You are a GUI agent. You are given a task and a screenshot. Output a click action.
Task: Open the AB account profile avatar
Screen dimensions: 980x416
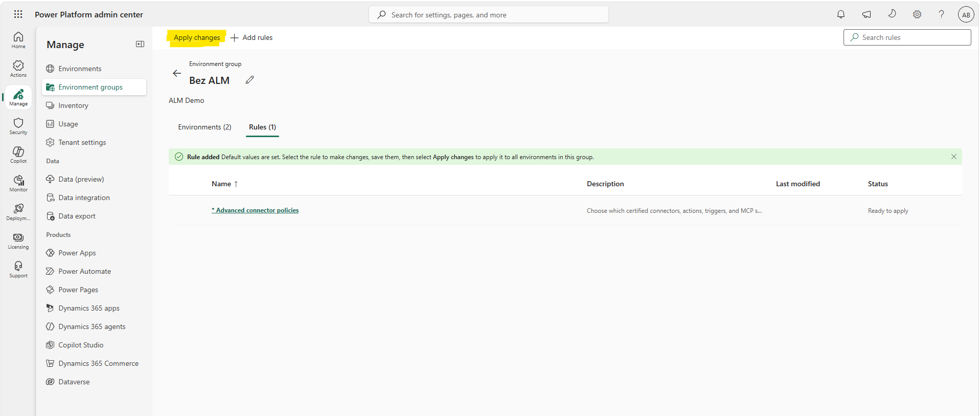point(966,14)
